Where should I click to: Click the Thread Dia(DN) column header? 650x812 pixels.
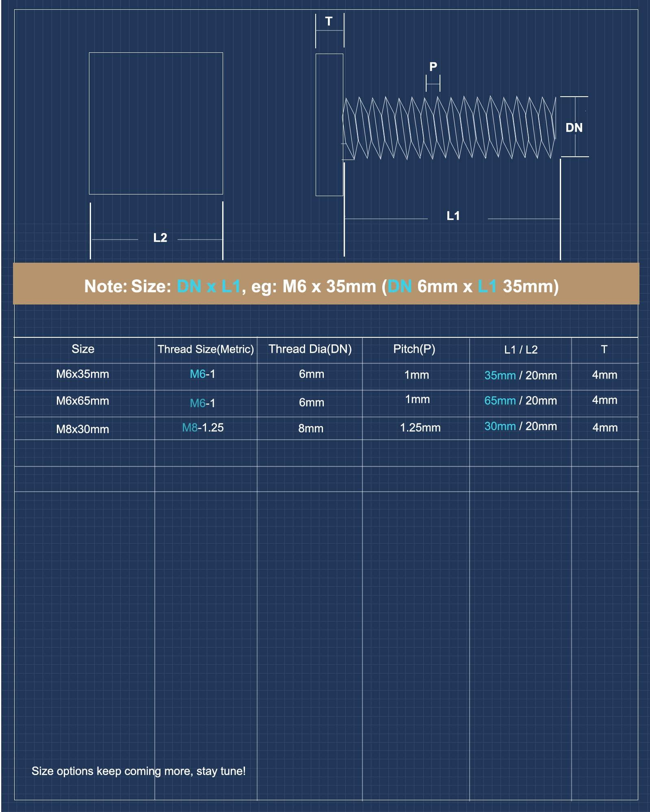click(x=310, y=349)
